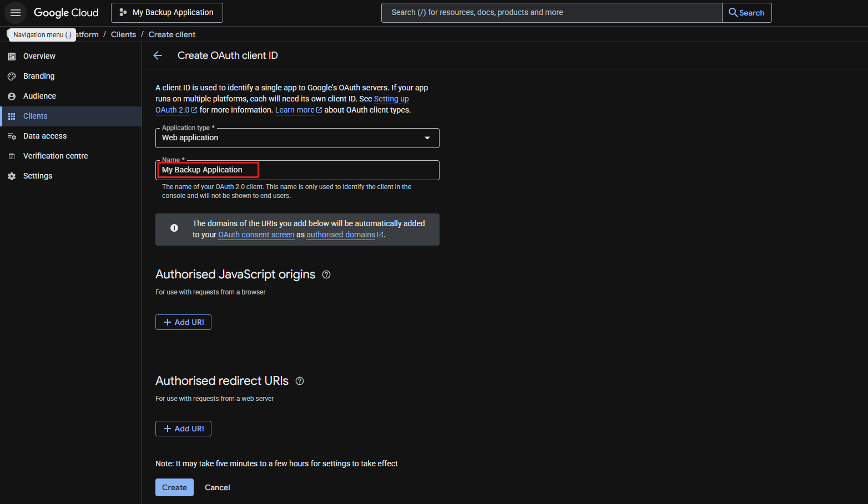
Task: Click the Clients apps icon in the sidebar
Action: [12, 116]
